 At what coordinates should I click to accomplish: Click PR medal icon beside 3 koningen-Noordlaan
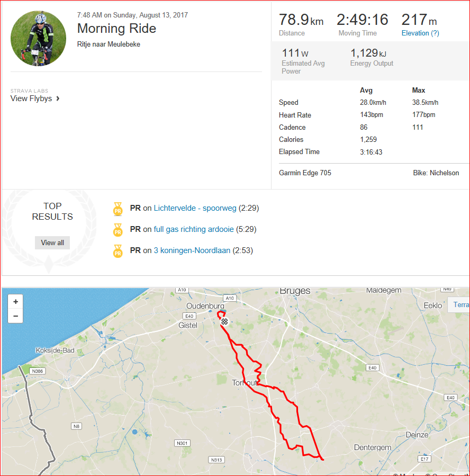pos(118,251)
